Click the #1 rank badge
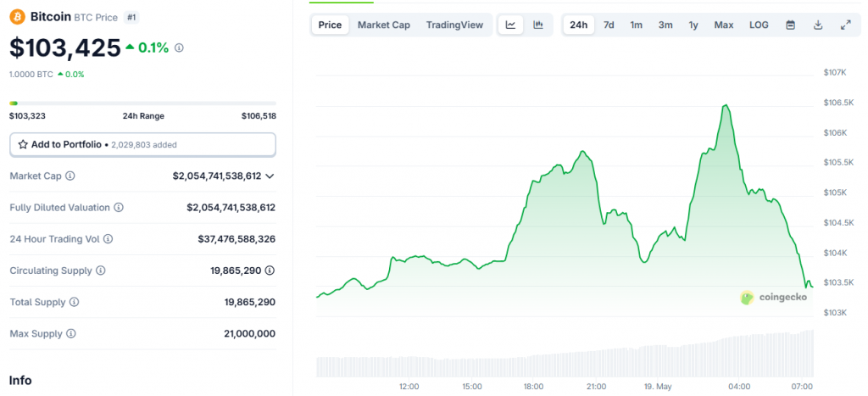Image resolution: width=868 pixels, height=396 pixels. 131,17
